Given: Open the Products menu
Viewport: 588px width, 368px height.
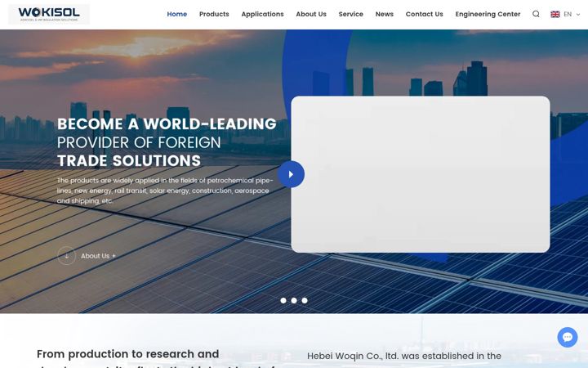Looking at the screenshot, I should click(214, 14).
